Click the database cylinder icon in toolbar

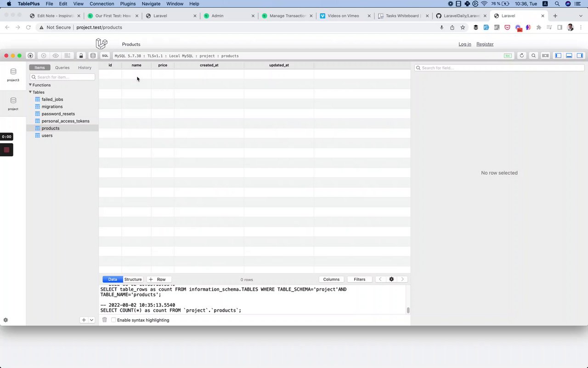[93, 56]
